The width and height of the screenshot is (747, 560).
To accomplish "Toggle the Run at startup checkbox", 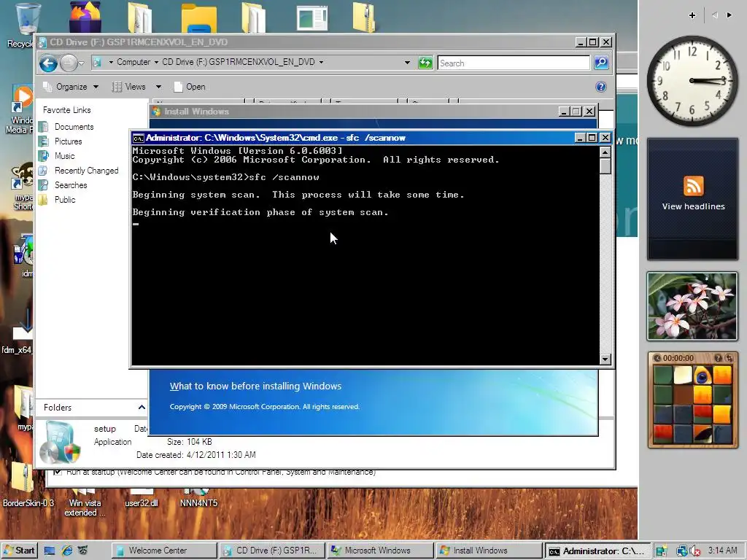I will tap(58, 472).
